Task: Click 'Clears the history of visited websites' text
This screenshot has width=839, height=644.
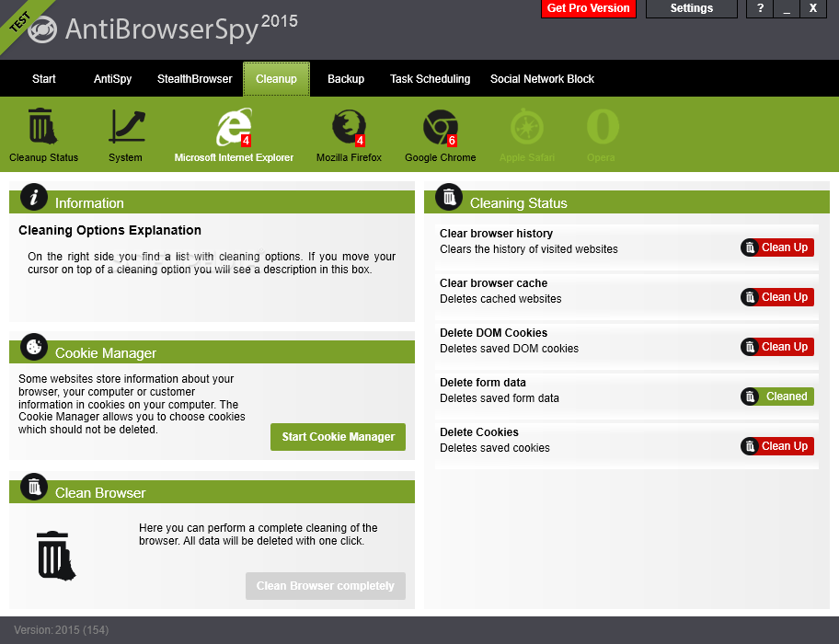Action: click(529, 249)
